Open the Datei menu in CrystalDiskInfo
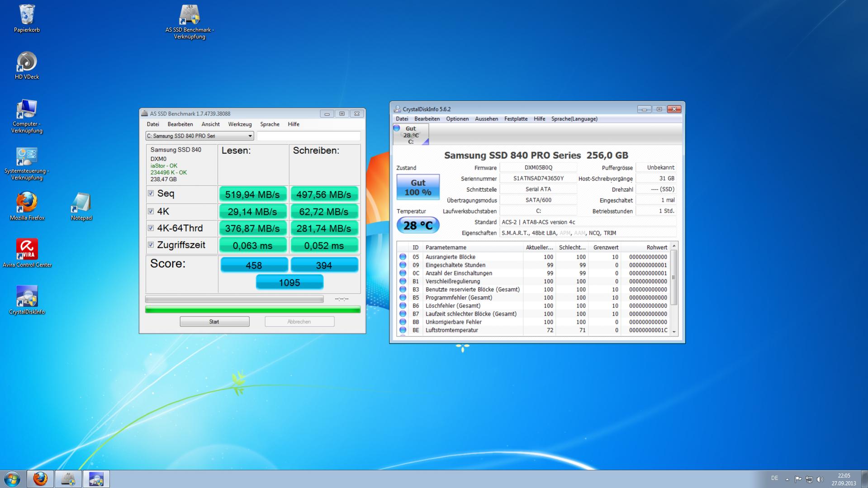 click(402, 119)
